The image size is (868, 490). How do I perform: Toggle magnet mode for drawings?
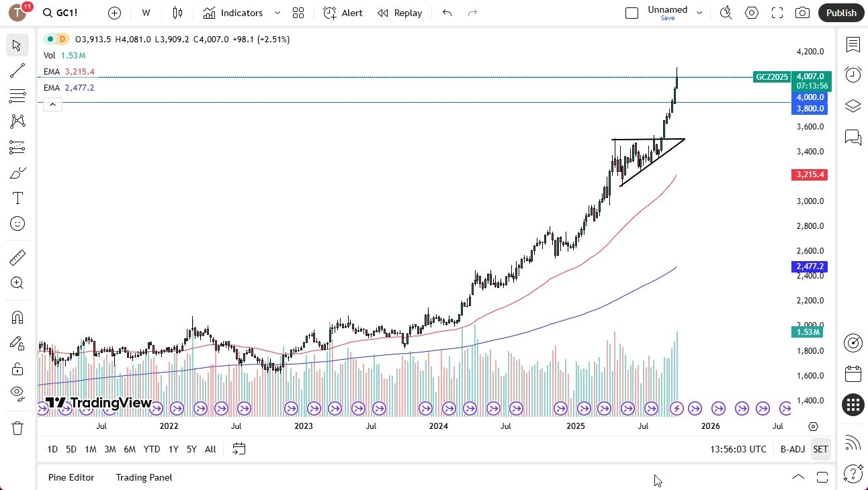click(17, 317)
